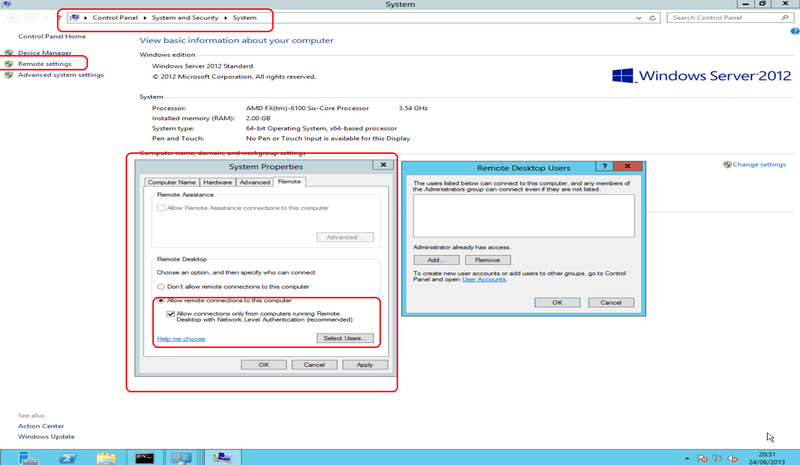Open the blue Help question icon
Viewport: 800px width, 465px height.
coord(795,32)
